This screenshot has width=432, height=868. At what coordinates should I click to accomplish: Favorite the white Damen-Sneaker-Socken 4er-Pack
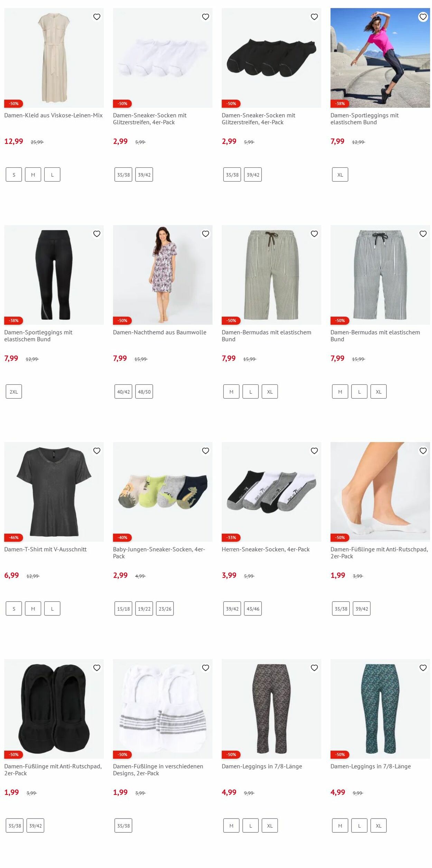click(206, 17)
